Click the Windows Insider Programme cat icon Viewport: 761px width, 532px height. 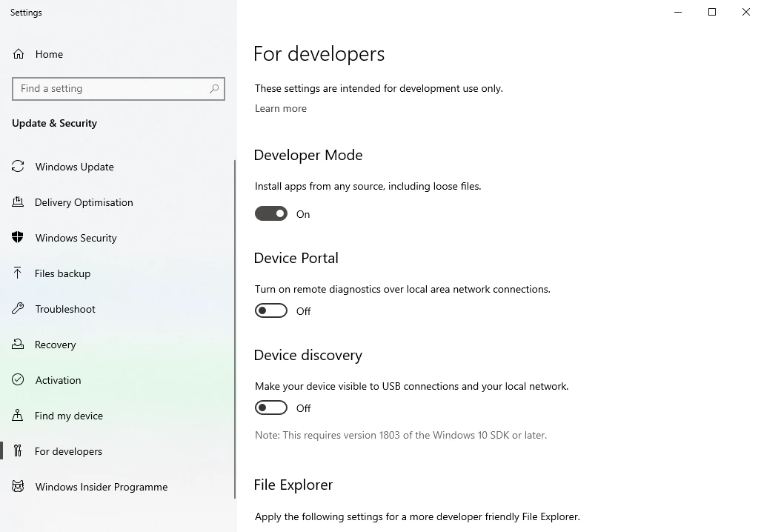[18, 486]
